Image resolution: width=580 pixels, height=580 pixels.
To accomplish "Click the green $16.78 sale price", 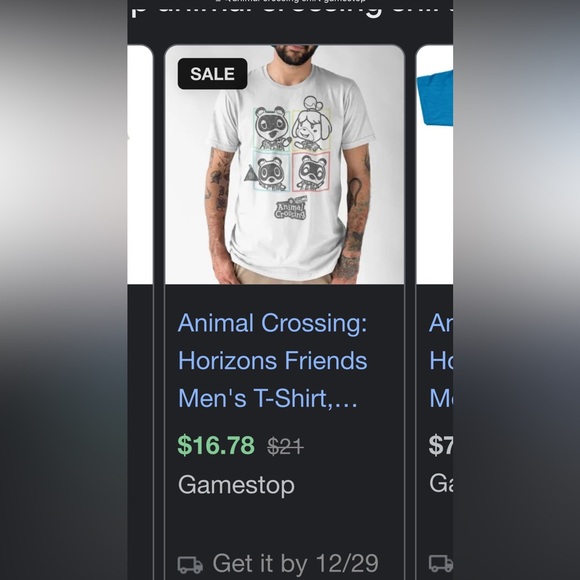I will coord(216,445).
